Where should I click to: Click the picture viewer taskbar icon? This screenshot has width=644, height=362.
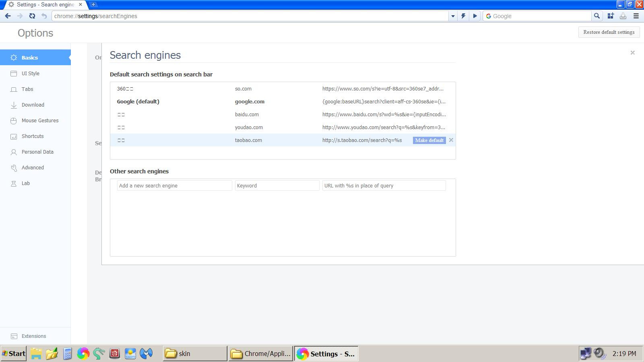[130, 354]
